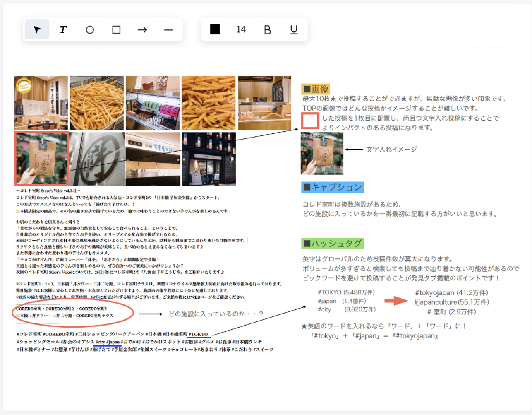Choose the straight line tool

[x=168, y=29]
